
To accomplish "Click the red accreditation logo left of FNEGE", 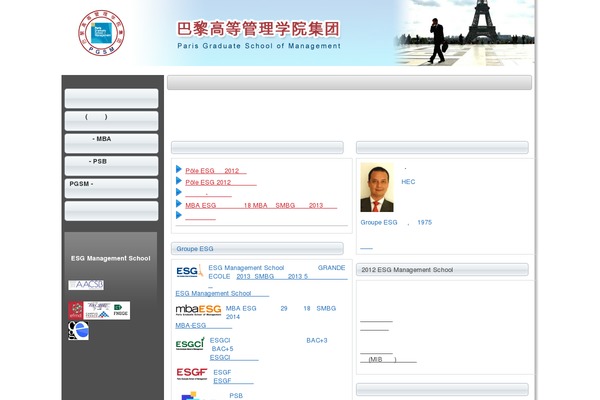I will click(77, 310).
